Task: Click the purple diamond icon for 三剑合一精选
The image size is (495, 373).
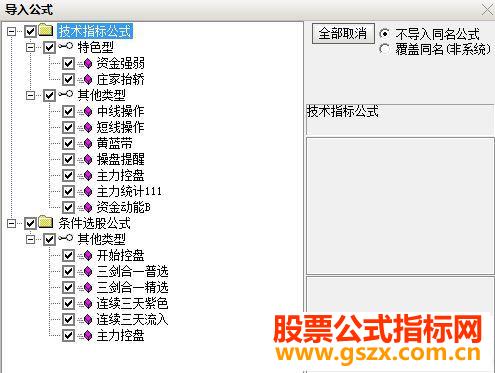Action: click(x=88, y=287)
